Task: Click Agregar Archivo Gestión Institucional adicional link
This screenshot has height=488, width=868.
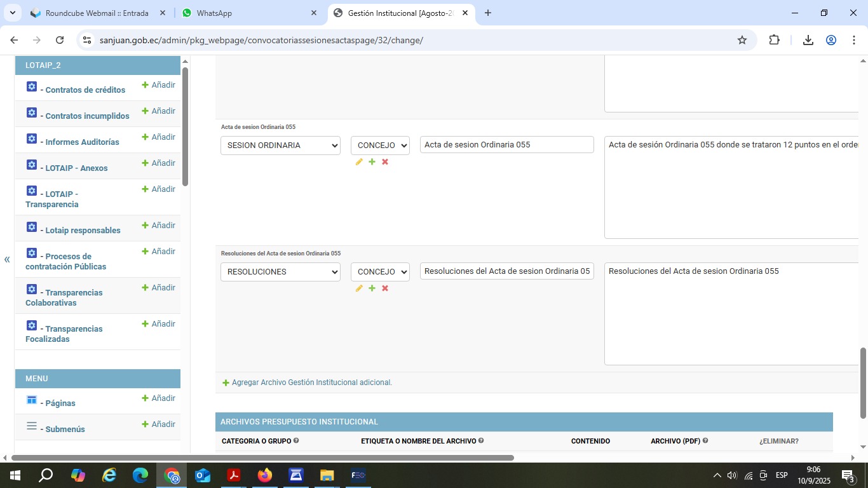Action: coord(311,383)
